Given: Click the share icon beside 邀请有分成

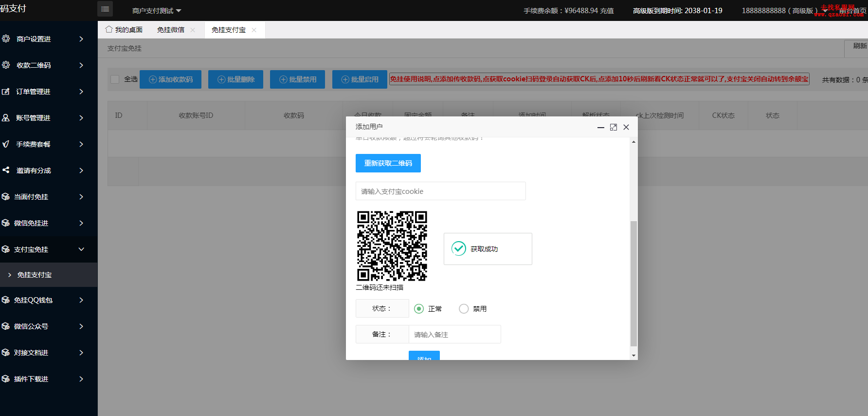Looking at the screenshot, I should (6, 170).
